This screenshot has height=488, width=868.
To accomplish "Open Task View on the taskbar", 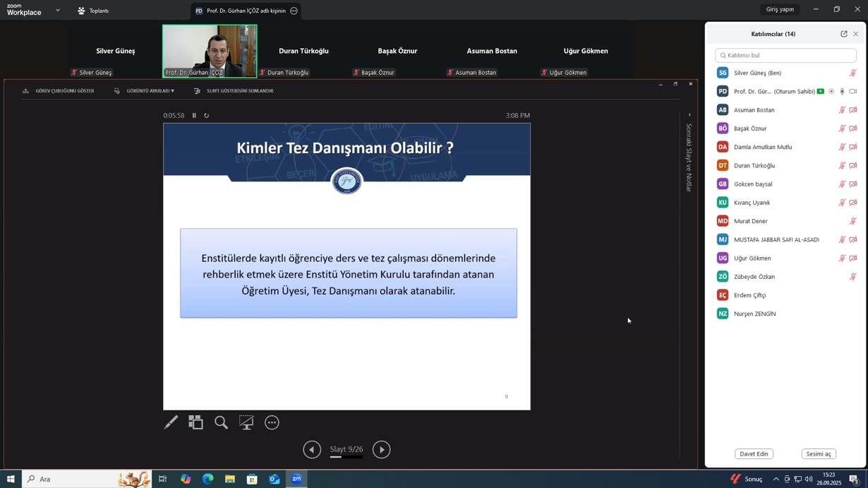I will 162,479.
